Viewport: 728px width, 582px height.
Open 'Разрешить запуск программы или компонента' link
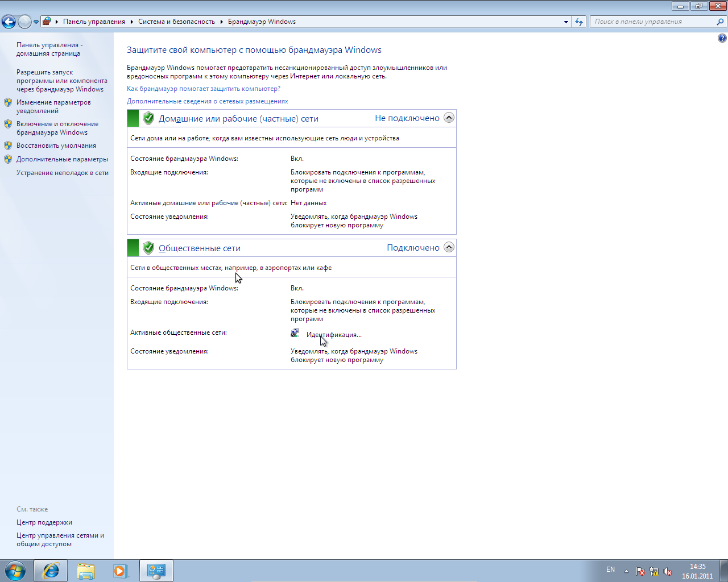62,81
